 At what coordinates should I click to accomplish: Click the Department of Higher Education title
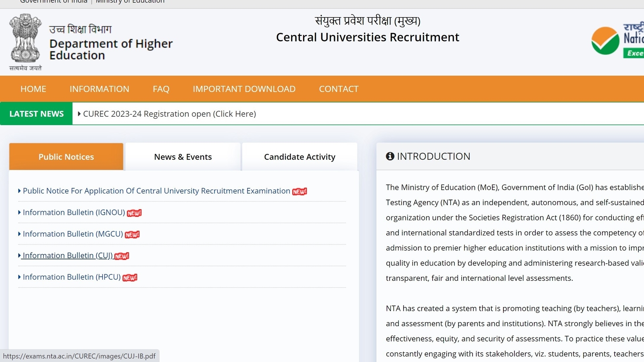pos(111,49)
